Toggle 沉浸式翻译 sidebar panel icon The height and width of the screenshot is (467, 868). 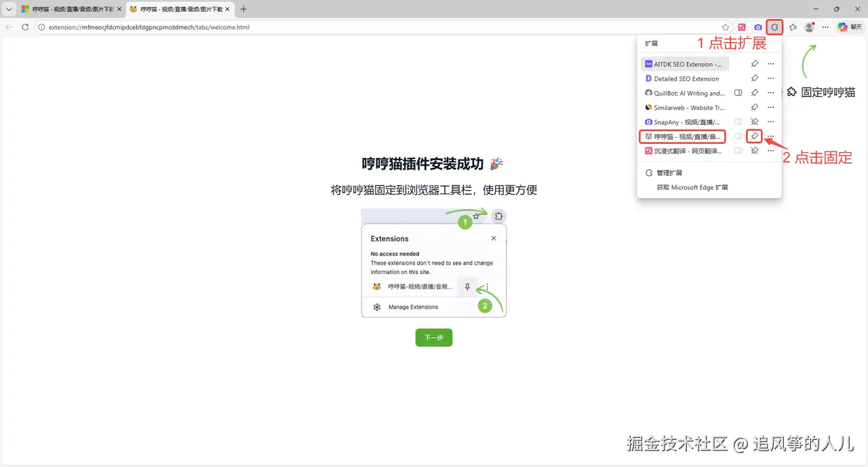pos(738,151)
